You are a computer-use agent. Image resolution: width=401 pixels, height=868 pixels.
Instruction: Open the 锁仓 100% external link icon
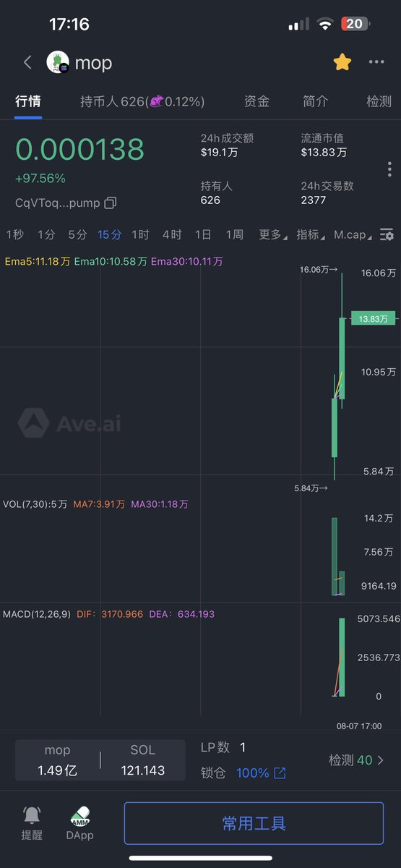coord(280,773)
